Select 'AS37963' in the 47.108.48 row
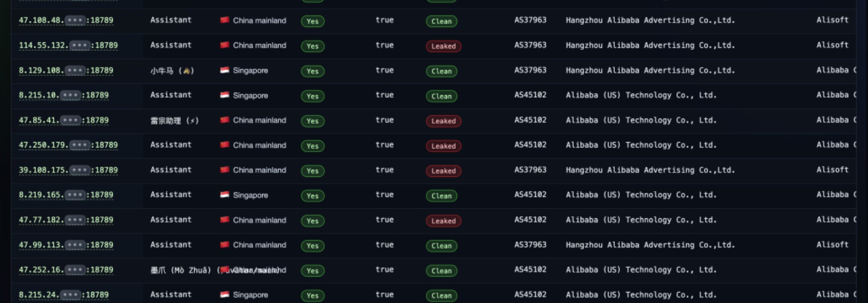Screen dimensions: 868x303 (530, 20)
